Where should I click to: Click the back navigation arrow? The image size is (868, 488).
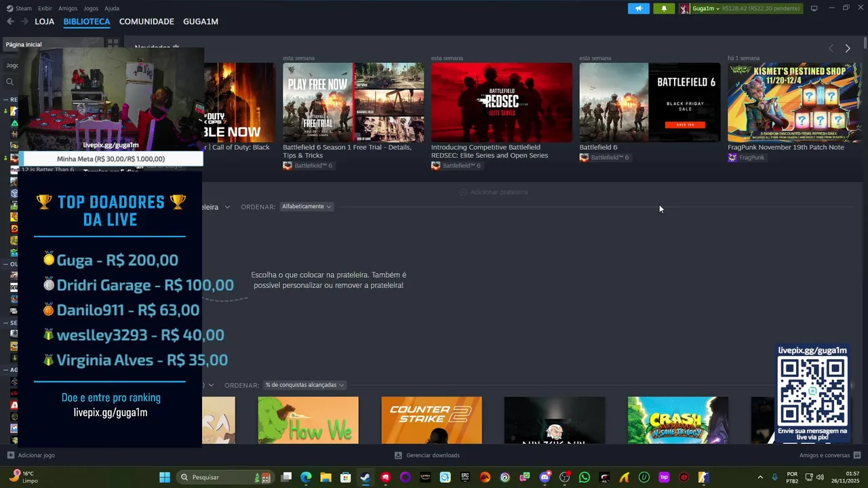click(10, 22)
